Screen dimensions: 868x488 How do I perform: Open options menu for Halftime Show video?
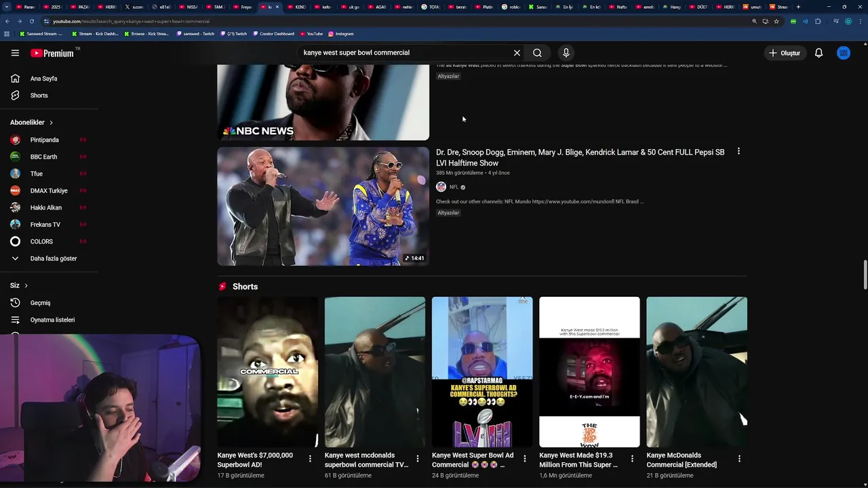coord(738,152)
